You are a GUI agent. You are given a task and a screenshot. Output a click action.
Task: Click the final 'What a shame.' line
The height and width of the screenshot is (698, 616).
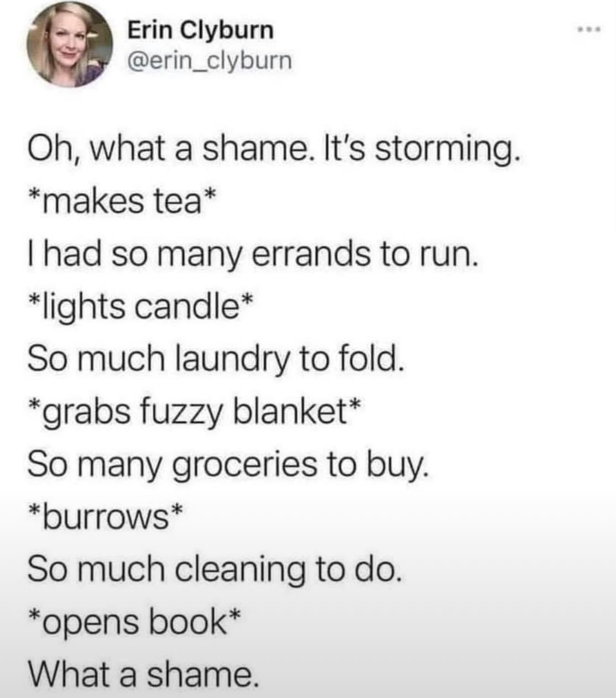[x=143, y=674]
